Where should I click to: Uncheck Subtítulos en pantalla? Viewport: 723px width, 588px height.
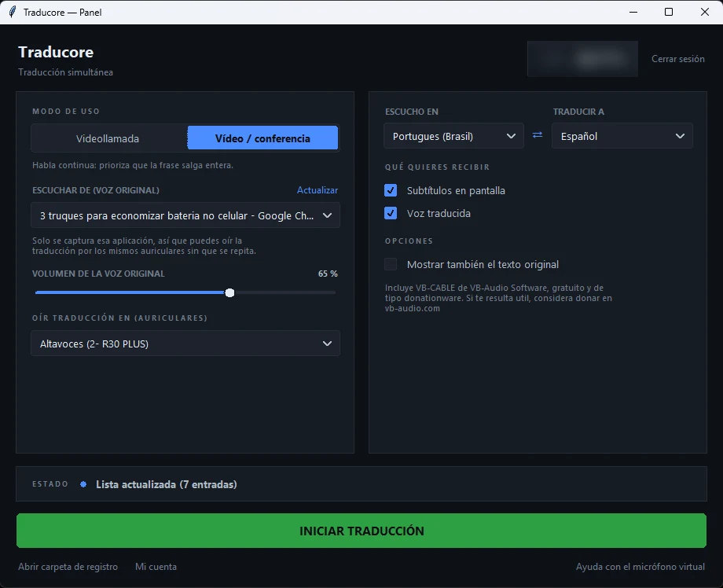click(x=391, y=190)
